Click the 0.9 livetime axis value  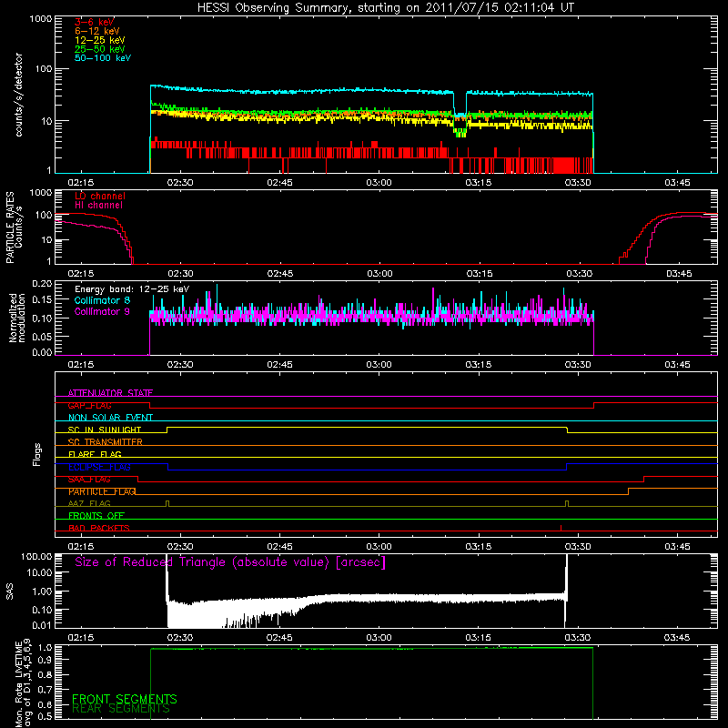click(x=45, y=660)
